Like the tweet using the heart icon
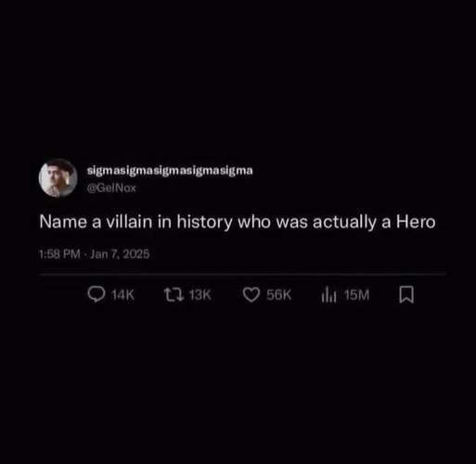 click(x=251, y=294)
